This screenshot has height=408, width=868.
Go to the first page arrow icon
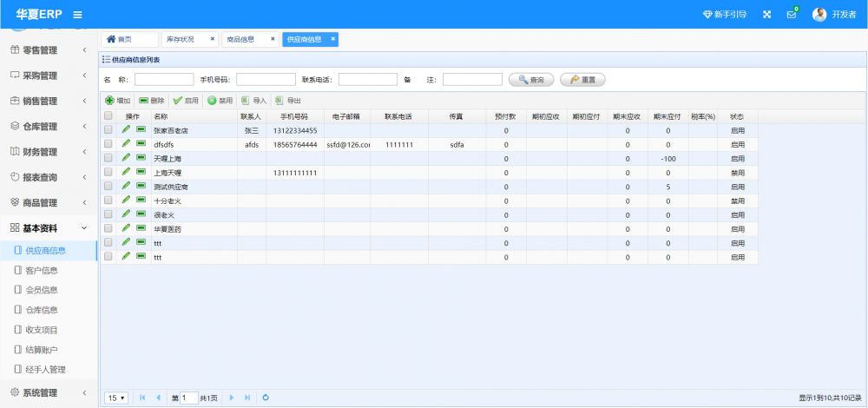click(143, 398)
